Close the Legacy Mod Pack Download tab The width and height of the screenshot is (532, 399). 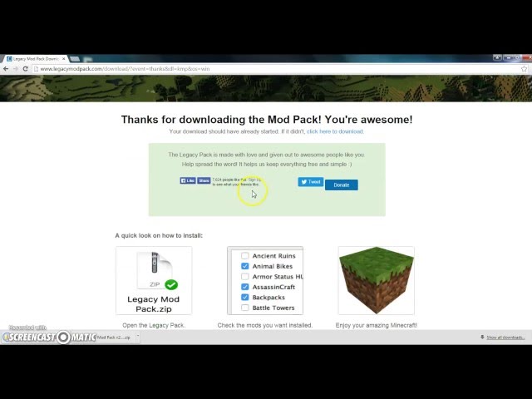click(x=63, y=59)
